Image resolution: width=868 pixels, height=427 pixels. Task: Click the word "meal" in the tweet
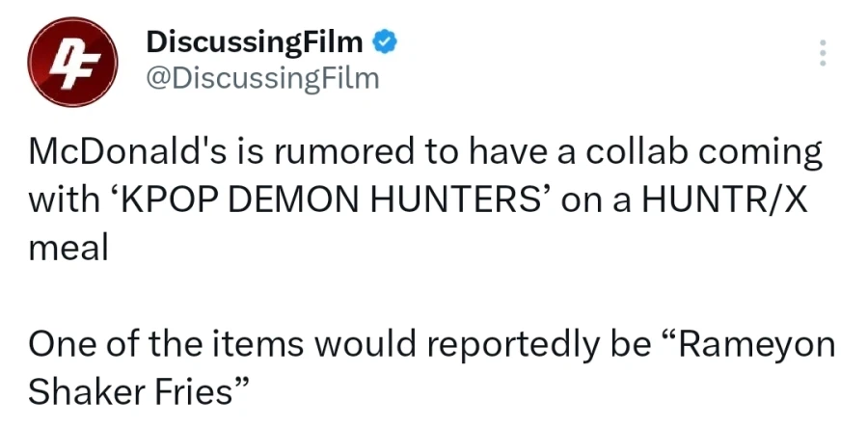click(68, 247)
